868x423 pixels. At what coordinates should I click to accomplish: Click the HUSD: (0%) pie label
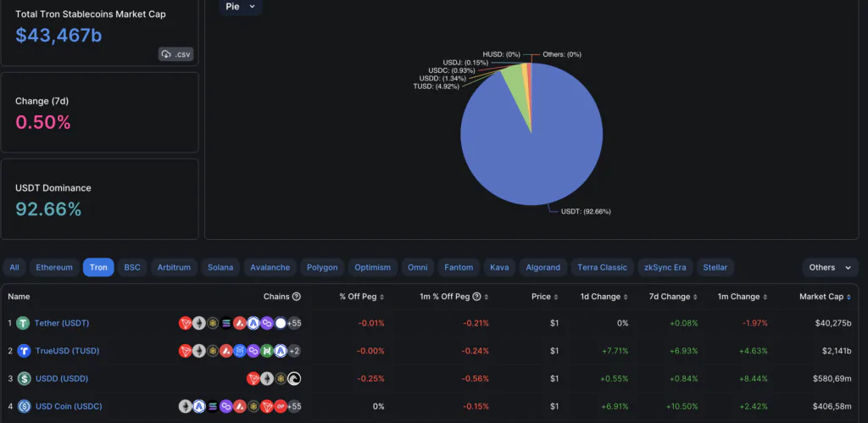pyautogui.click(x=502, y=54)
